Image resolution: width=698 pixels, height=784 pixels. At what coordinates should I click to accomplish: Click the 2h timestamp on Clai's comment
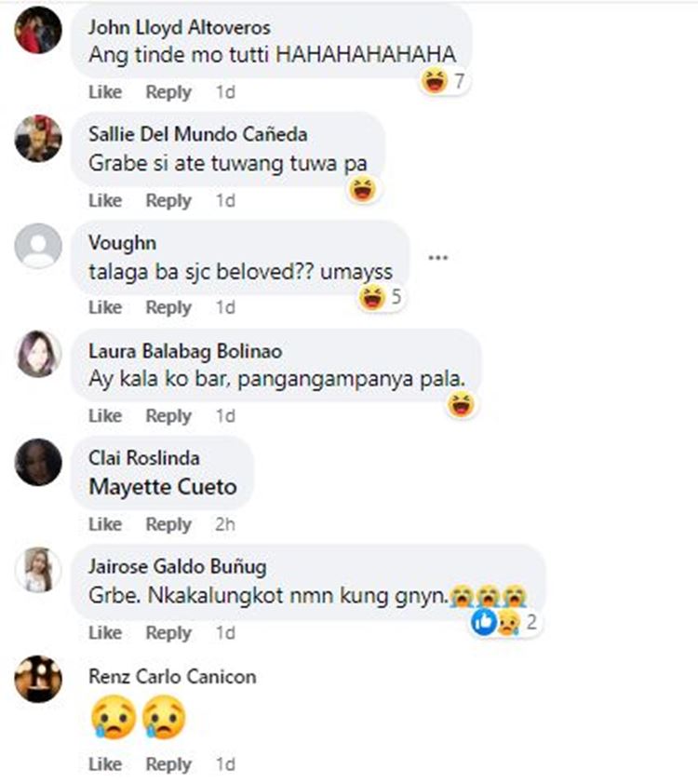[225, 524]
